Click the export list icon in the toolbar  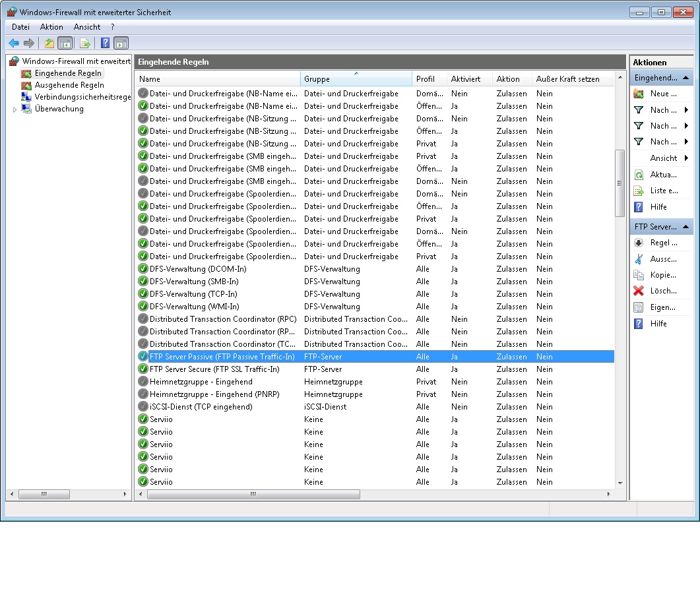[84, 44]
